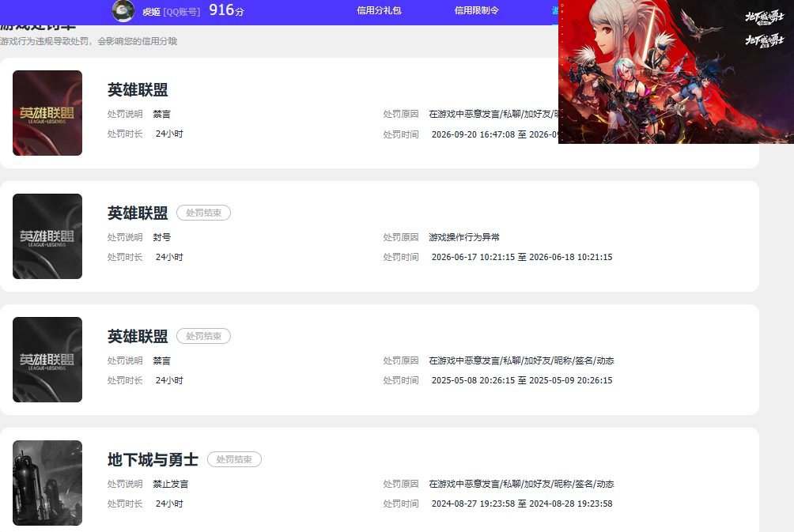The image size is (794, 532).
Task: Click the 处罚原因 text in the 2025-05-08 card
Action: click(x=522, y=360)
